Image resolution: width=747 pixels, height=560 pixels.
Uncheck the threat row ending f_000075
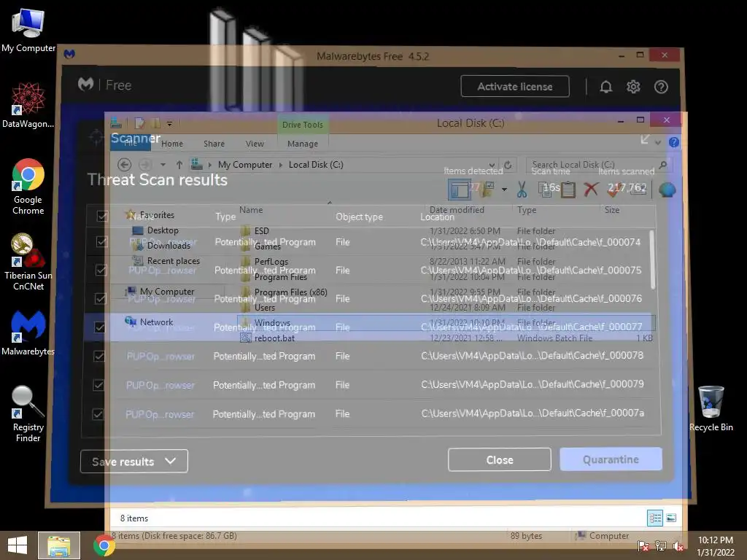point(101,270)
